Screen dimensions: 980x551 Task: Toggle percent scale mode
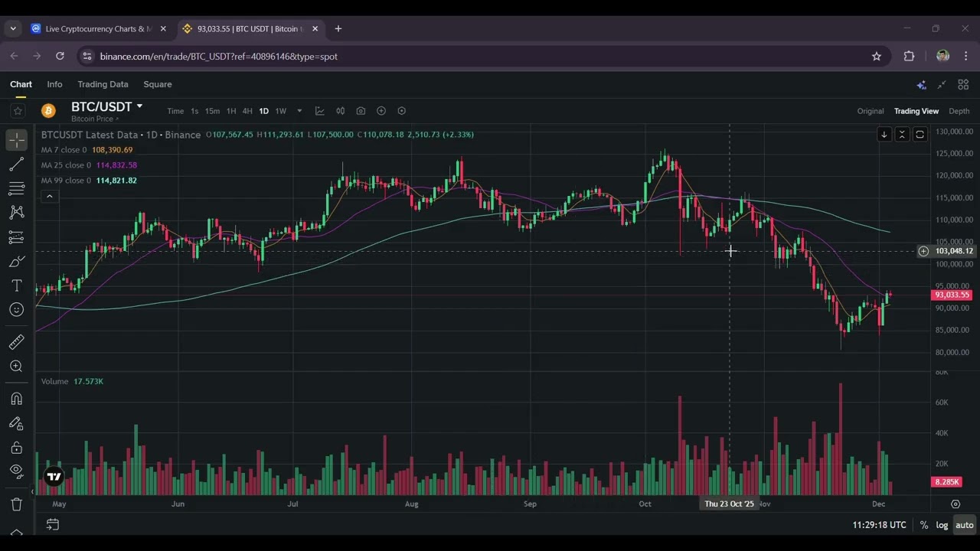pyautogui.click(x=924, y=525)
